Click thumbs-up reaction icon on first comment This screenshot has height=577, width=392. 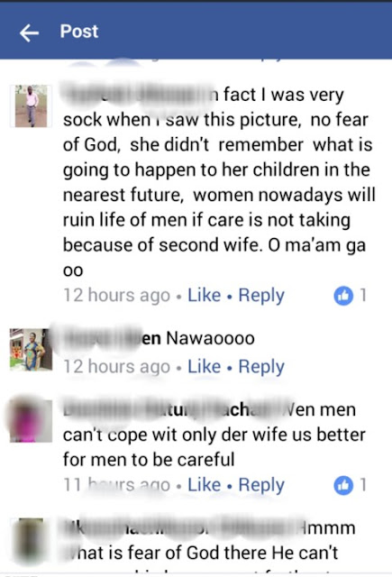(x=343, y=296)
